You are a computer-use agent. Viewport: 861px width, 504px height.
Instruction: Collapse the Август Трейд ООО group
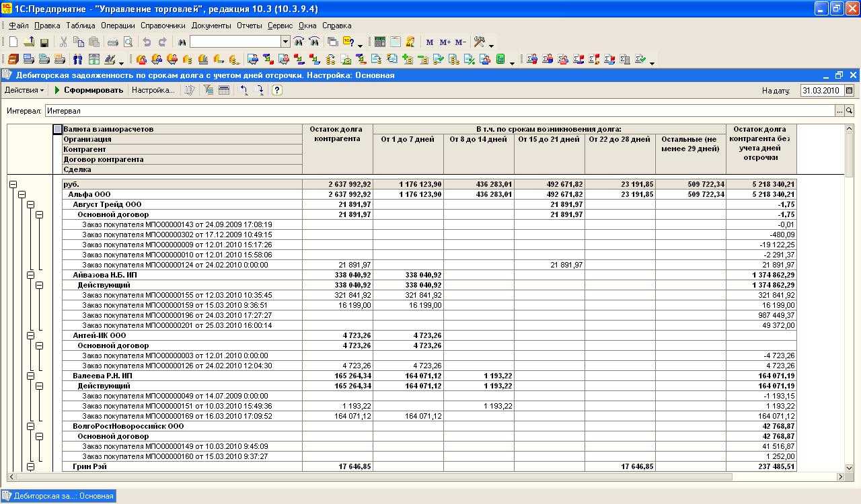(x=30, y=204)
